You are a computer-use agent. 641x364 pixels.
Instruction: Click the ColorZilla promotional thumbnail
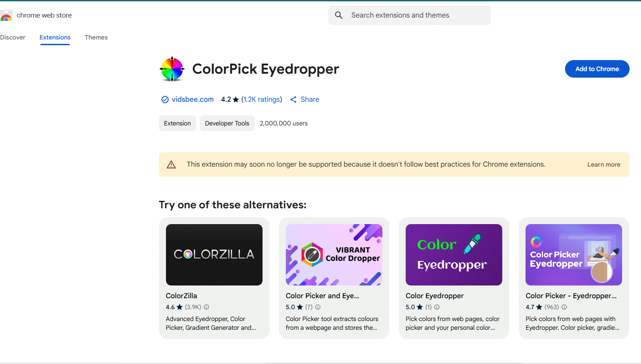(214, 254)
